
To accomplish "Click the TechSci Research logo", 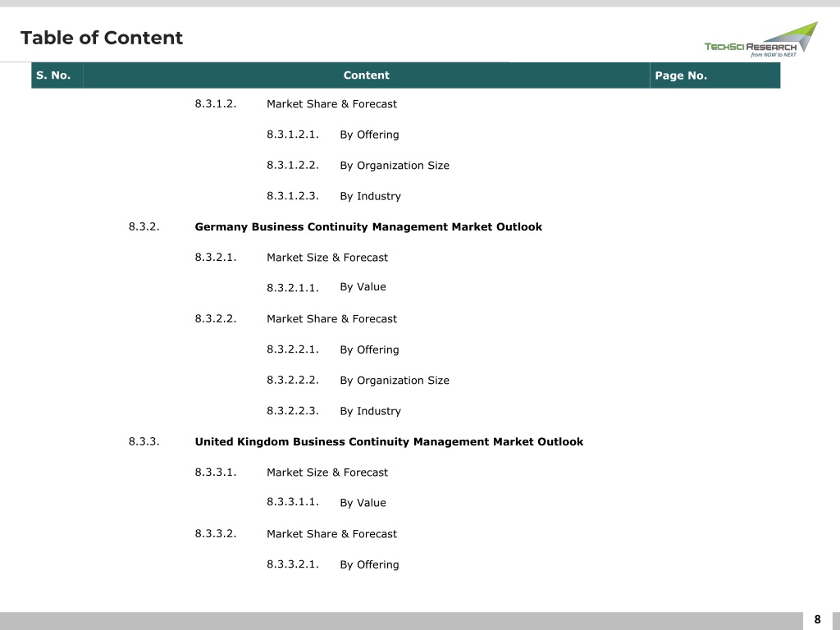I will (760, 39).
